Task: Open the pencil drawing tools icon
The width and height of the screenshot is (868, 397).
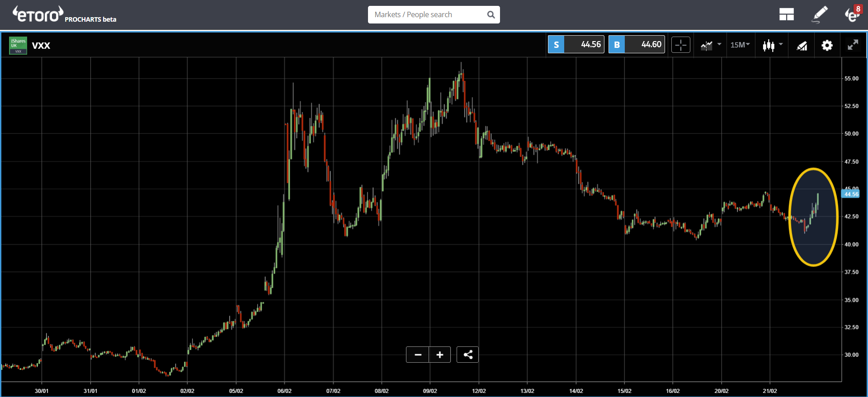Action: (820, 14)
